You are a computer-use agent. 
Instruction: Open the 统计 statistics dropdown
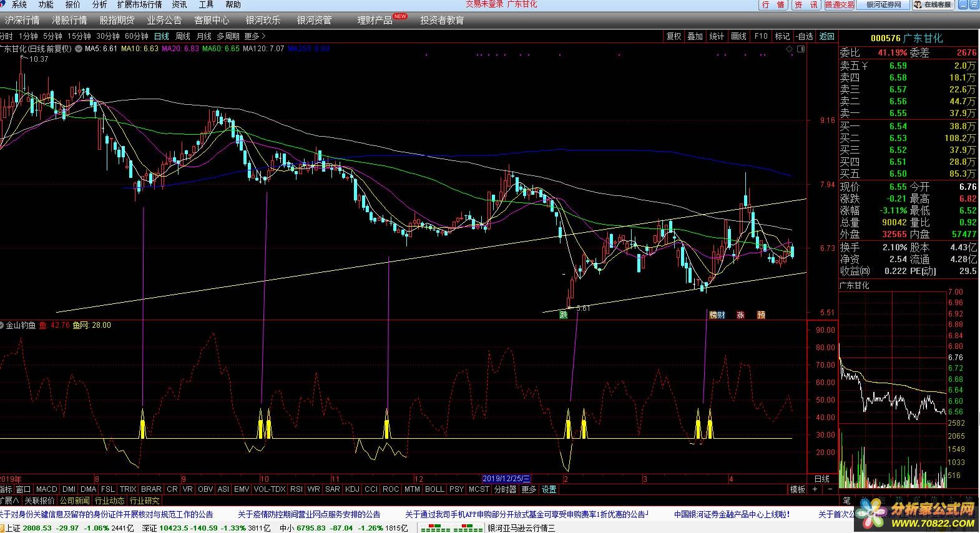[x=717, y=36]
